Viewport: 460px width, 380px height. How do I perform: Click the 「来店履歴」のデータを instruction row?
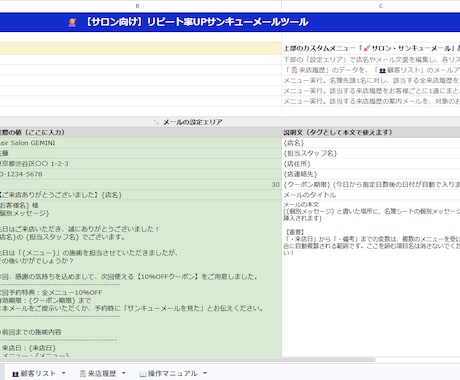pos(371,70)
